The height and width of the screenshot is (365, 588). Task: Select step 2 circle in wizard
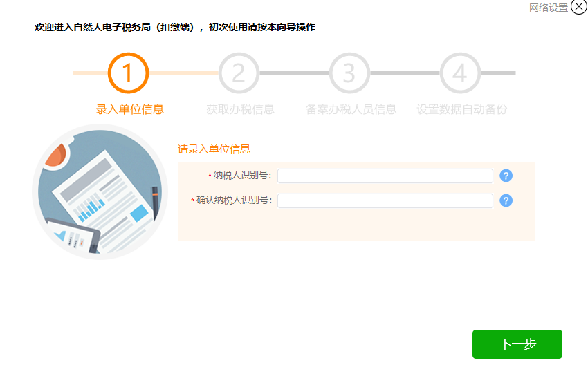coord(239,73)
